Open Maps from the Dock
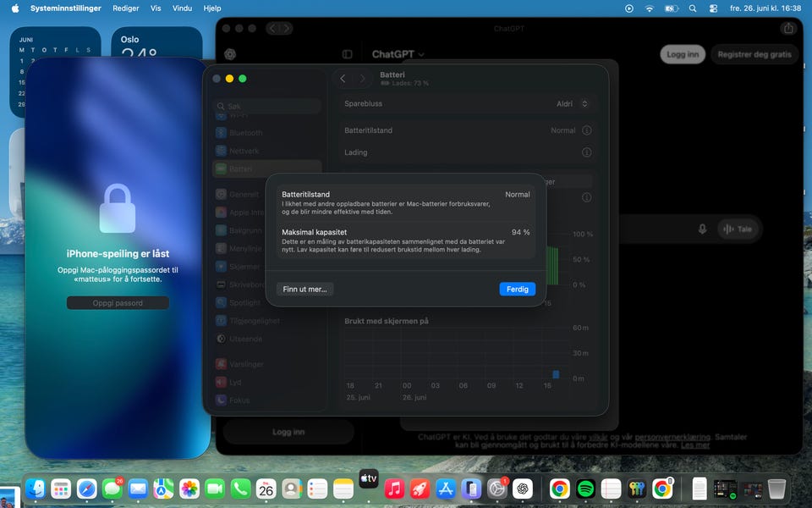812x508 pixels. 163,489
